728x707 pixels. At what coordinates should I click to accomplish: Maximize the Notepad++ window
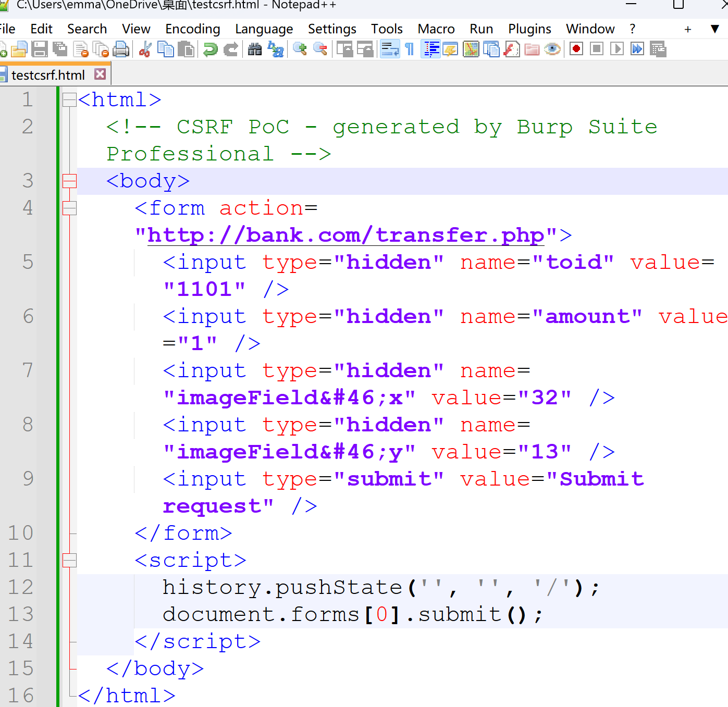(678, 4)
